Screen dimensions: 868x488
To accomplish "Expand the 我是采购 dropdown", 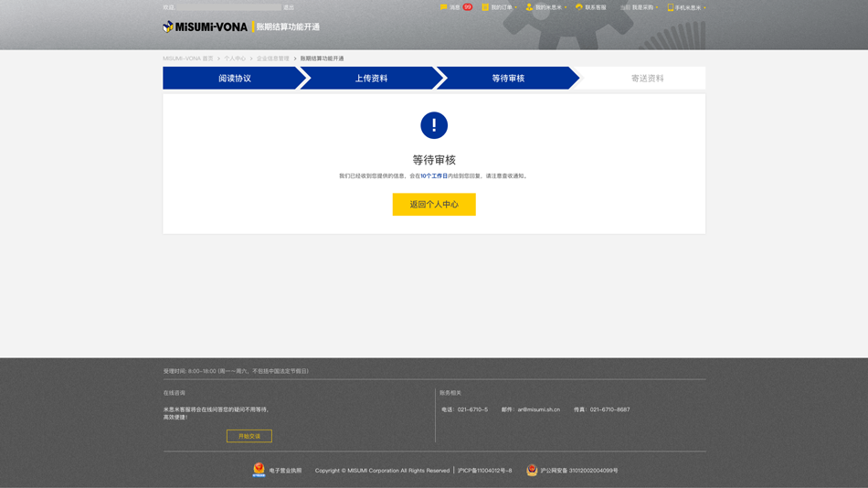I will [x=642, y=7].
